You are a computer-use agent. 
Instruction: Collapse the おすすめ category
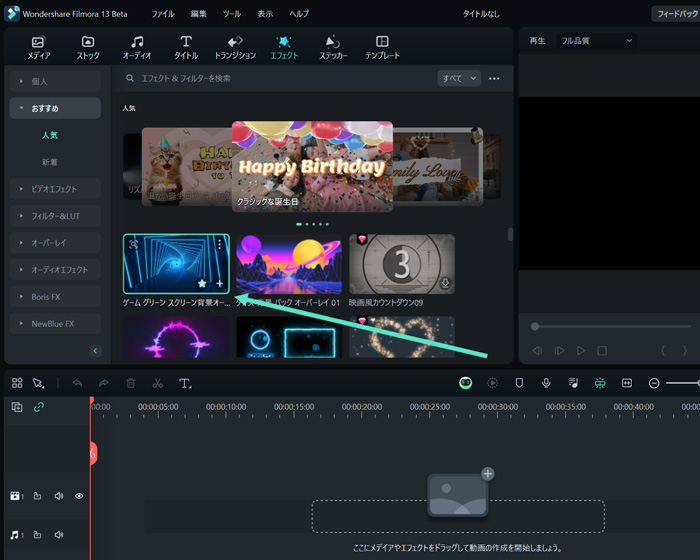click(x=55, y=108)
